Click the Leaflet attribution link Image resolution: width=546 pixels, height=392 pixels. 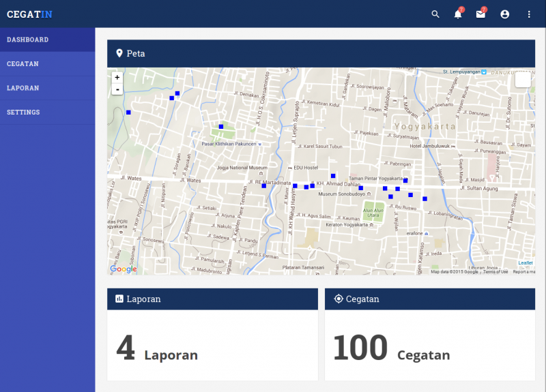point(526,262)
